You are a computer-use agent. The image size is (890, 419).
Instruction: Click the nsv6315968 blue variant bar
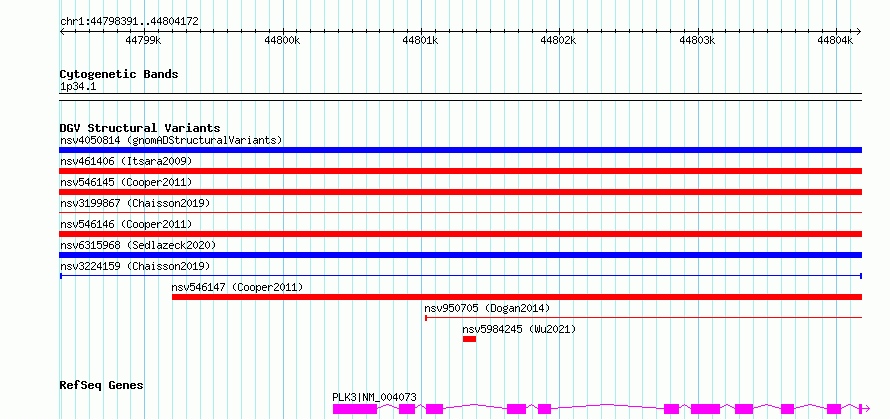point(460,255)
